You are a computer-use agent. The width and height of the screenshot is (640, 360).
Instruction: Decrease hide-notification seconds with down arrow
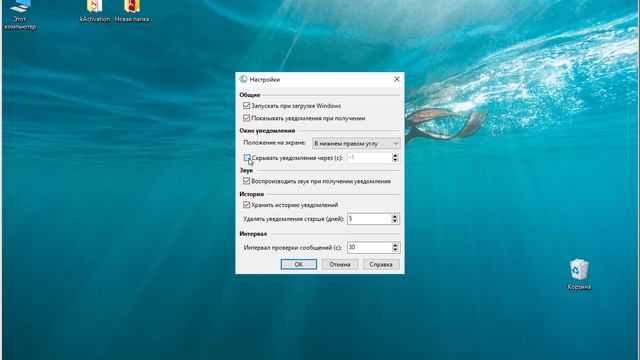click(395, 160)
